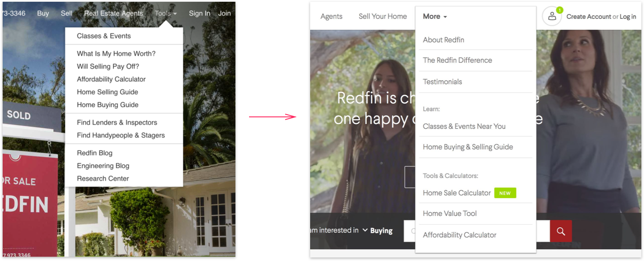Click the green NEW badge
Viewport: 644px width, 261px height.
click(505, 193)
